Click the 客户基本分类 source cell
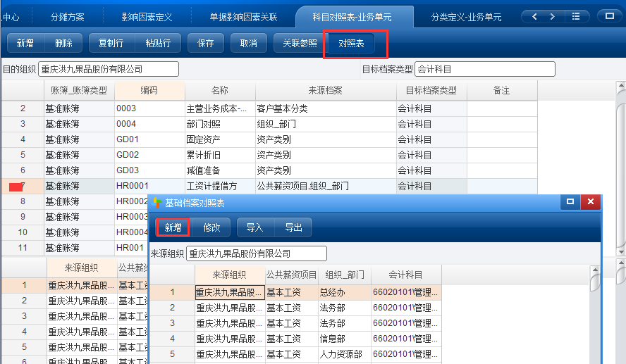The height and width of the screenshot is (364, 626). pyautogui.click(x=326, y=108)
